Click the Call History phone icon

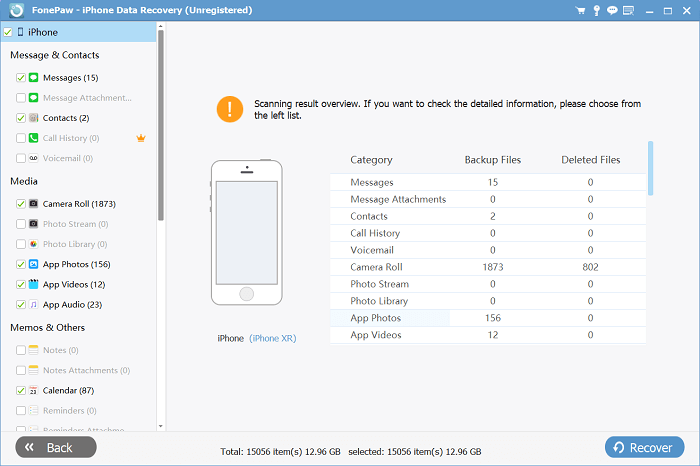(x=33, y=138)
